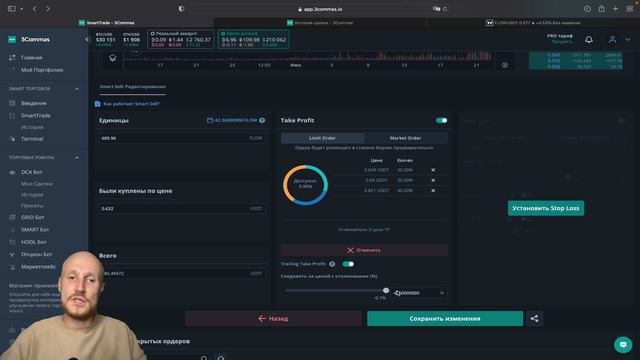Open Введение in the sidebar

(33, 103)
